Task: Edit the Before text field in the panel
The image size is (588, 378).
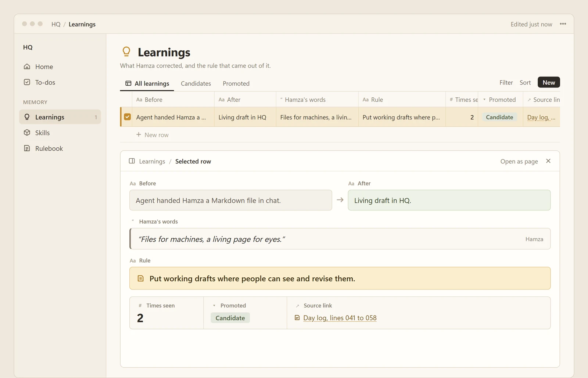Action: 231,200
